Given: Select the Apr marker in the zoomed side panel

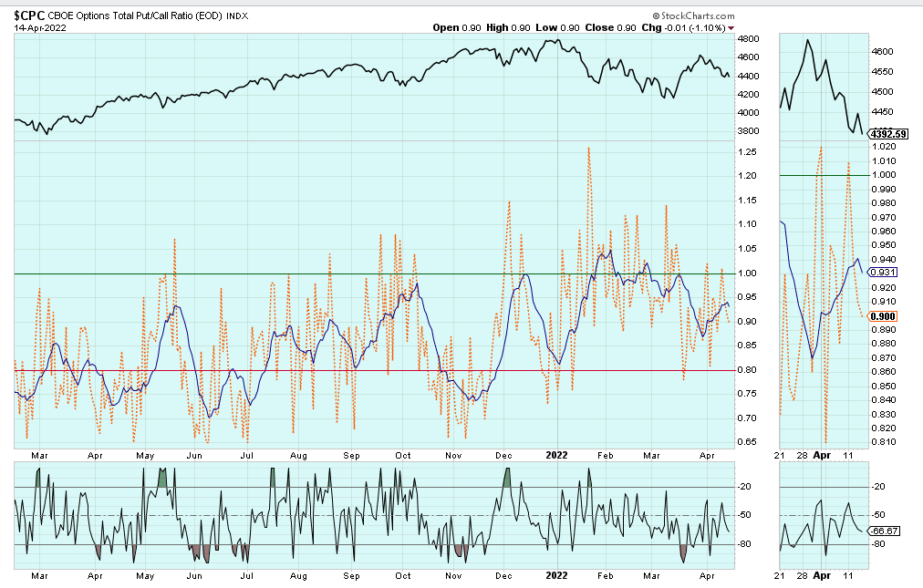Looking at the screenshot, I should pos(822,452).
